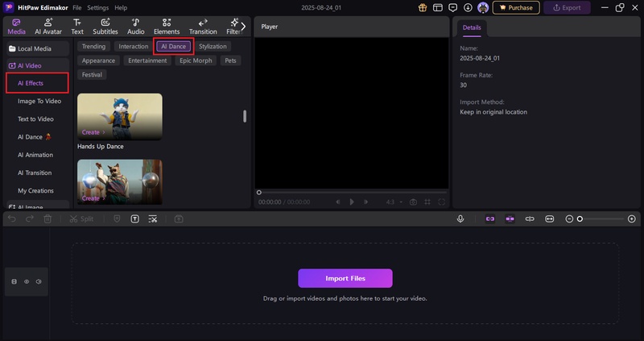Switch to the Text tab
Viewport: 644px width, 341px height.
[76, 27]
